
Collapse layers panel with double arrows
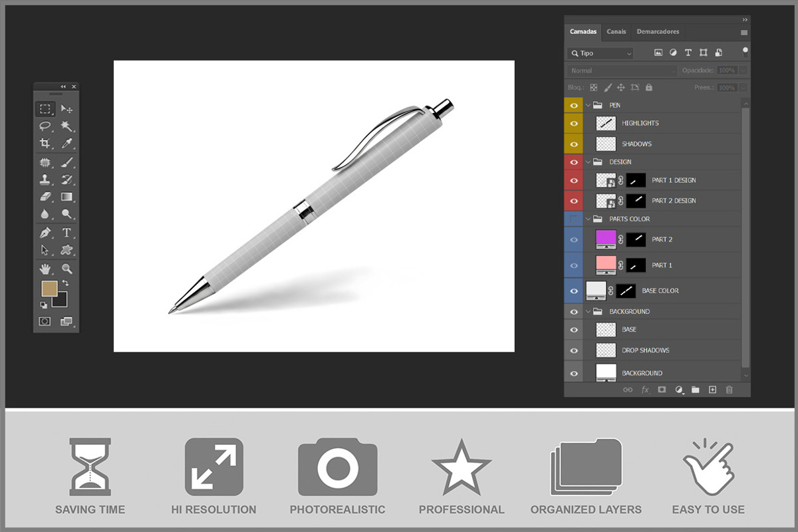point(745,20)
